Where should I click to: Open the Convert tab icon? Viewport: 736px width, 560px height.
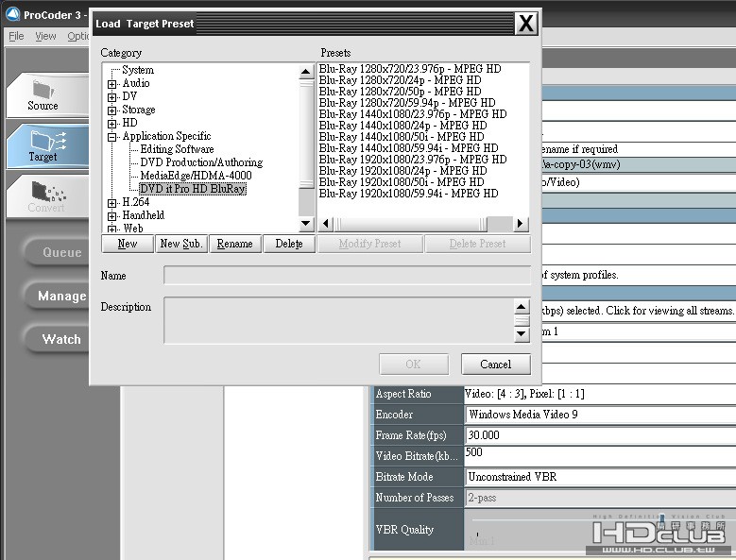(48, 192)
